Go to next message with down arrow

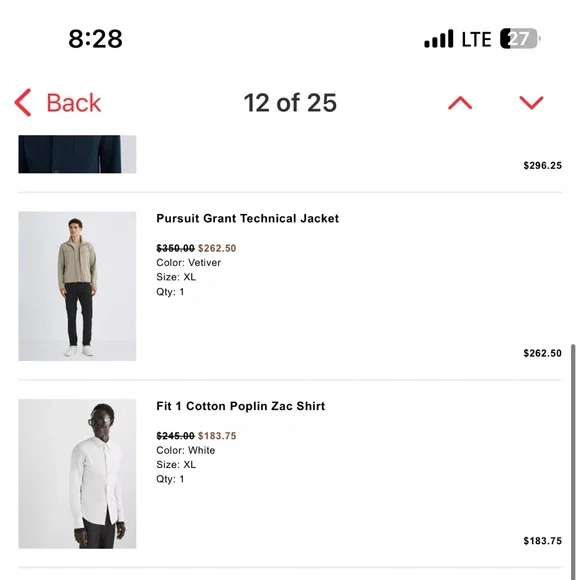pos(531,103)
